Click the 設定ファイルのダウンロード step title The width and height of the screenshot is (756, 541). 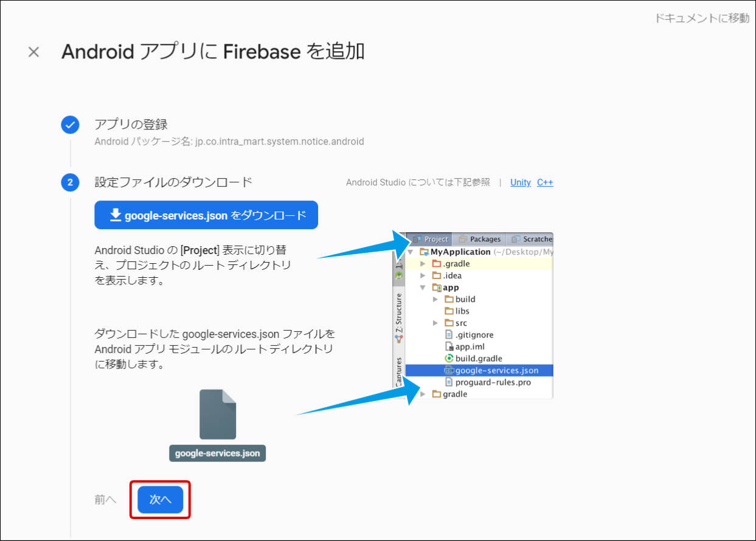(173, 182)
